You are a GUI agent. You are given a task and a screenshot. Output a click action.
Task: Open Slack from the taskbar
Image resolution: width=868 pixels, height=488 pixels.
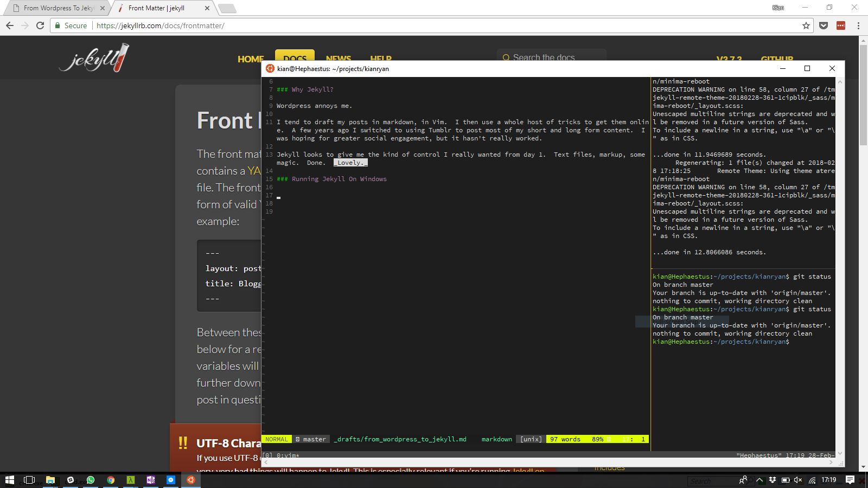[70, 480]
